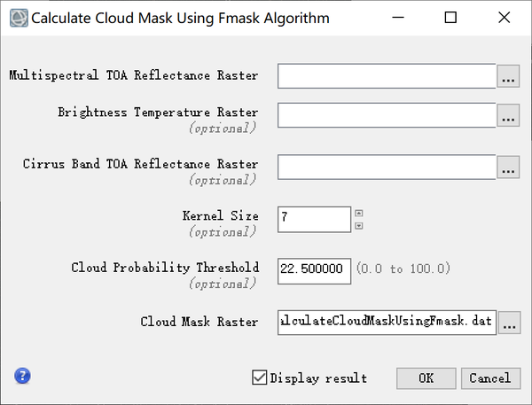Decrease Kernel Size with down arrow
The width and height of the screenshot is (532, 405).
tap(358, 225)
